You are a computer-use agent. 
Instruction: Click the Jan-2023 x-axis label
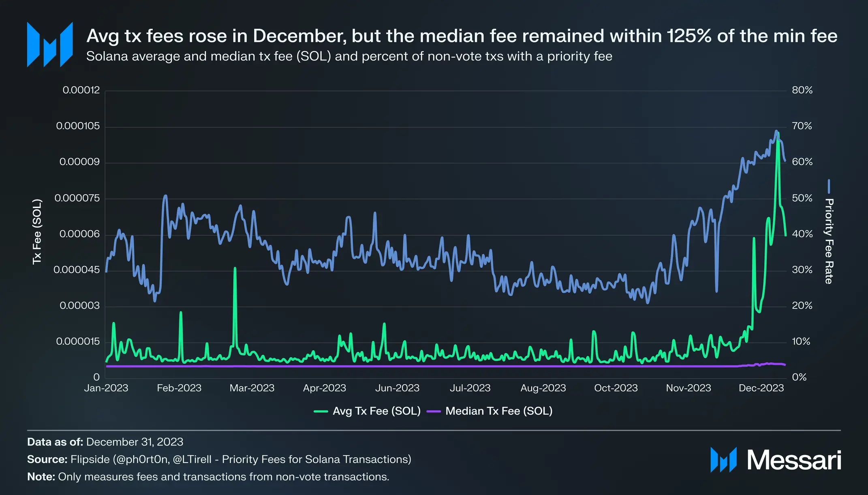pos(106,388)
